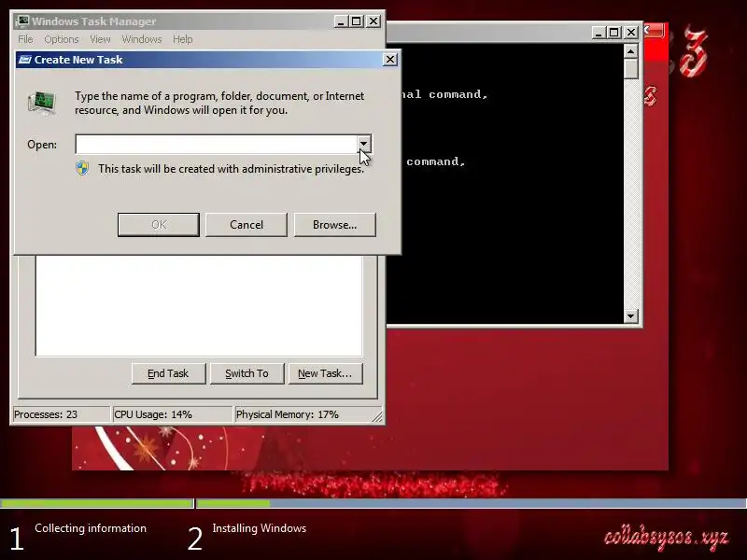This screenshot has width=747, height=560.
Task: Click the OK button in Create New Task
Action: point(159,224)
